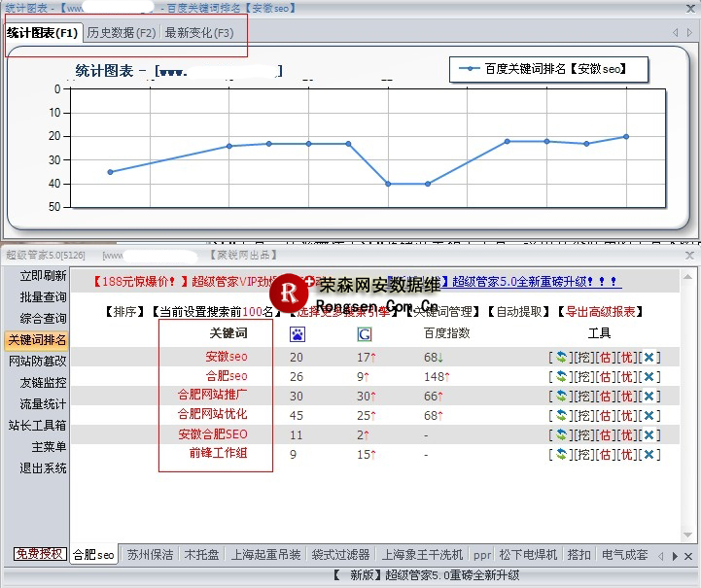Click the 免费授权 button

[40, 554]
